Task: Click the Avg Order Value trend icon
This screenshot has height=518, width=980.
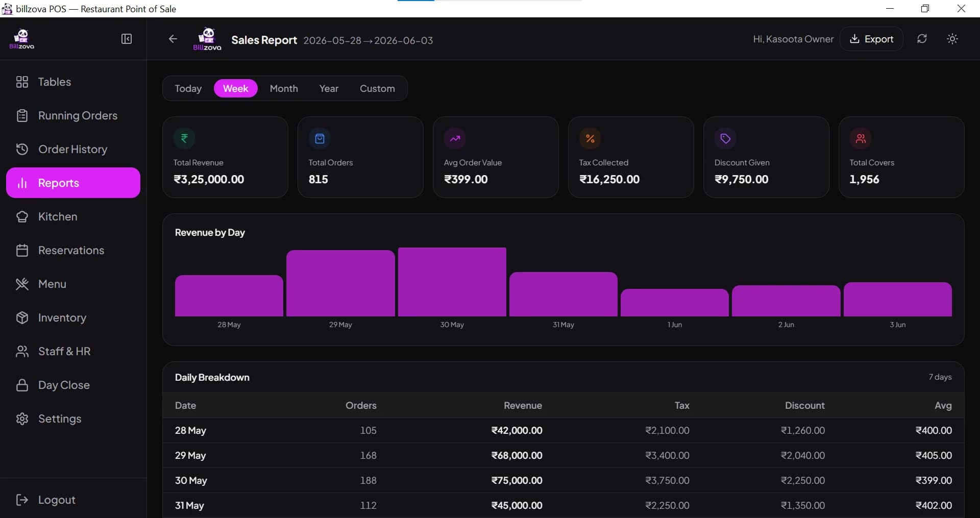Action: 455,138
